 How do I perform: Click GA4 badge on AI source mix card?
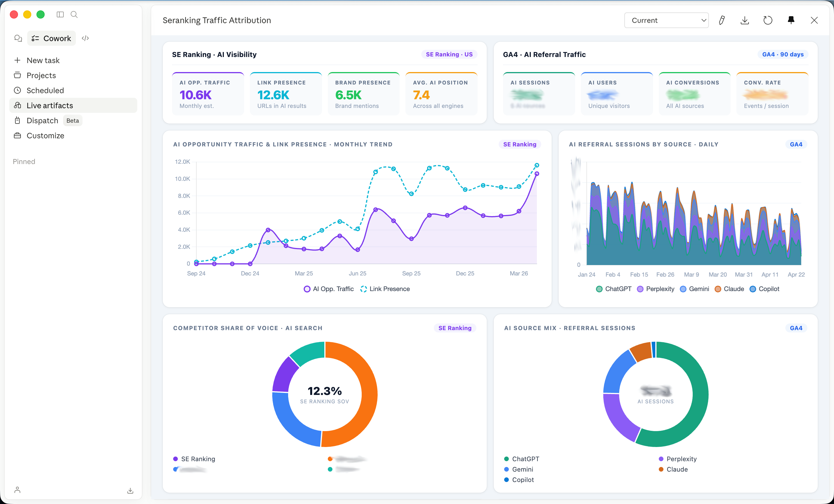point(796,328)
